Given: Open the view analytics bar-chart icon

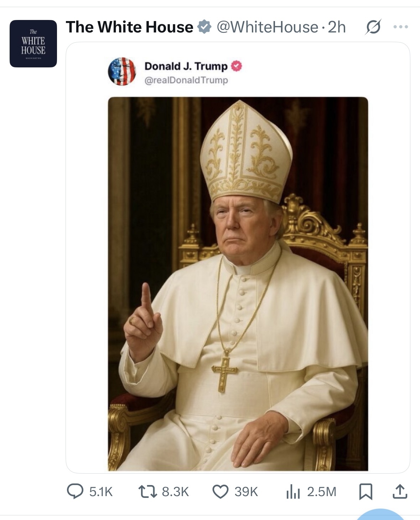Looking at the screenshot, I should click(293, 492).
